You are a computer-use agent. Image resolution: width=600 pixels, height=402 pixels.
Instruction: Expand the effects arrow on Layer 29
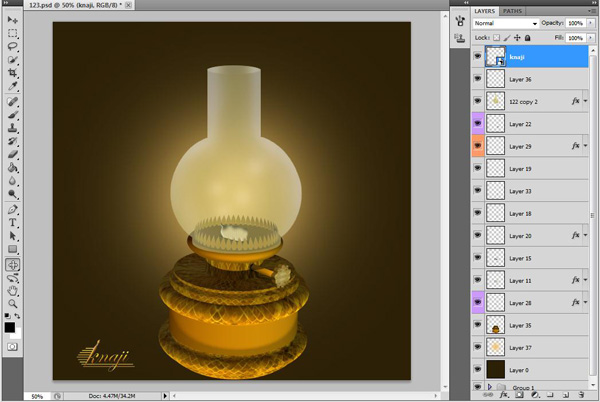586,146
